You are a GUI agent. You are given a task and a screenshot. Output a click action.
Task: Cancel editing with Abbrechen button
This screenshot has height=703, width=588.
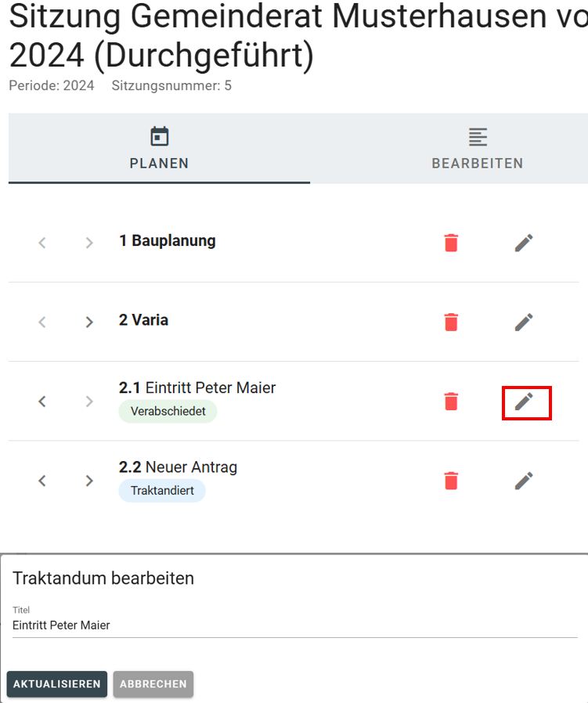(x=153, y=683)
